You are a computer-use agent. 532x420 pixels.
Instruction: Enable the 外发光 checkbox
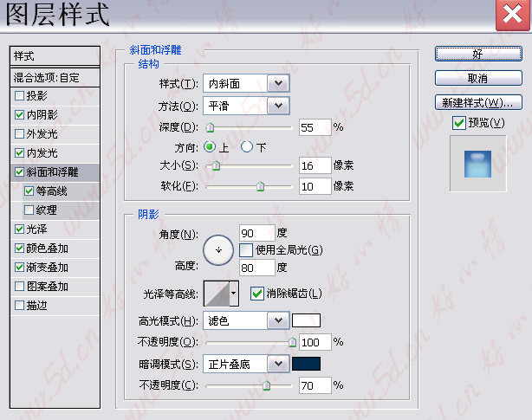tap(19, 133)
